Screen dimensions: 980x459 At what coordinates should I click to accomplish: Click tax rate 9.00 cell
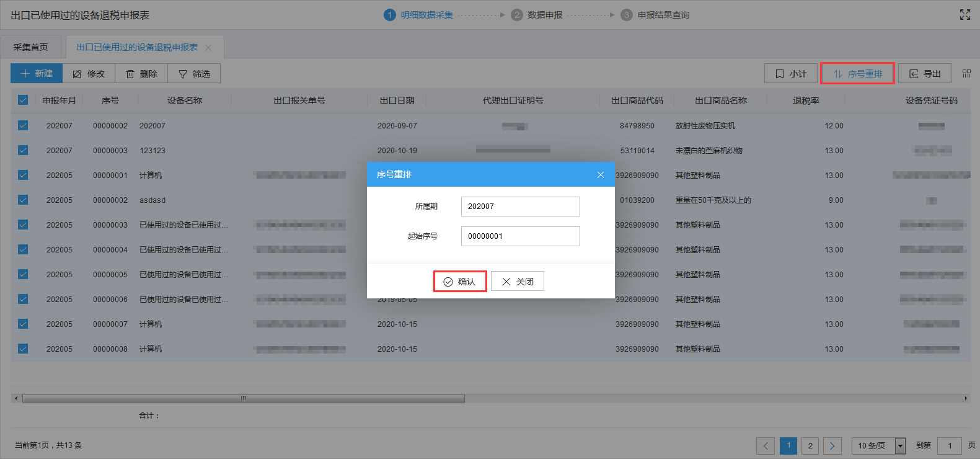tap(836, 200)
